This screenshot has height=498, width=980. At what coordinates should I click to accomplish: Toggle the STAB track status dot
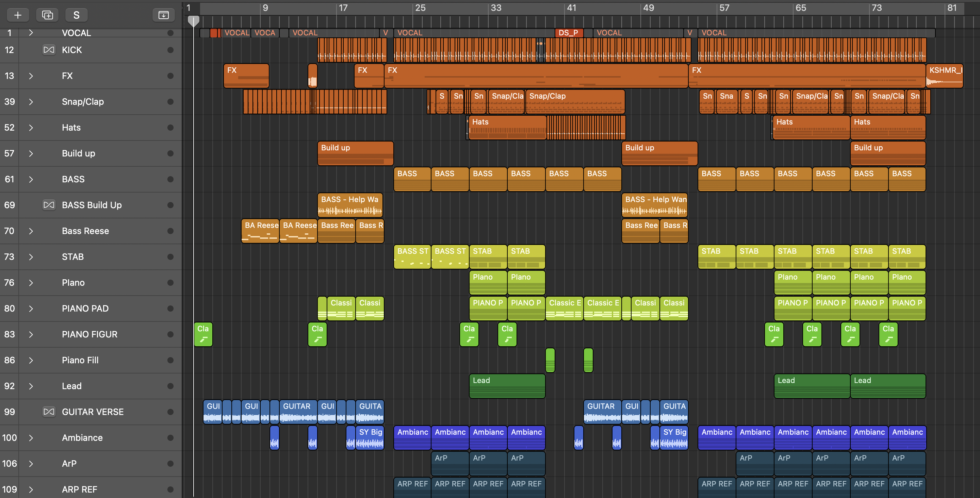(170, 257)
